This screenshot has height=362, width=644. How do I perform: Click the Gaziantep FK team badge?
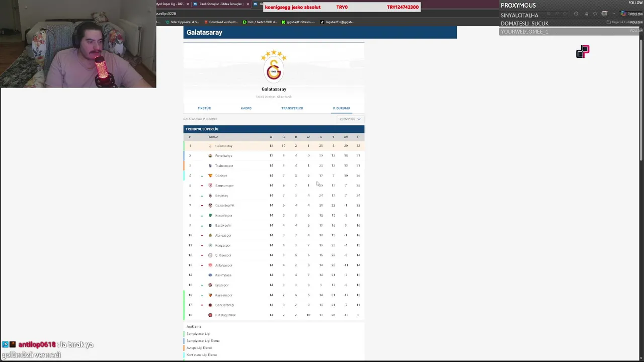pyautogui.click(x=210, y=205)
